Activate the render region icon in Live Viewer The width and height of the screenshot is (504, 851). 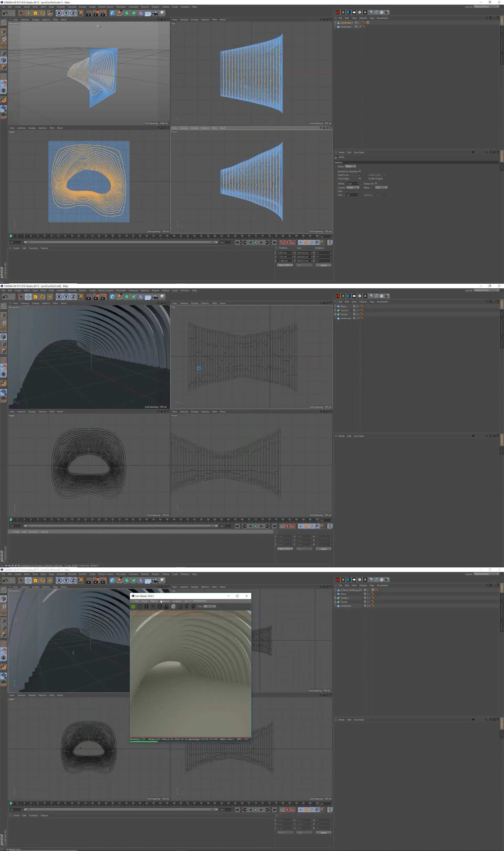pyautogui.click(x=180, y=606)
